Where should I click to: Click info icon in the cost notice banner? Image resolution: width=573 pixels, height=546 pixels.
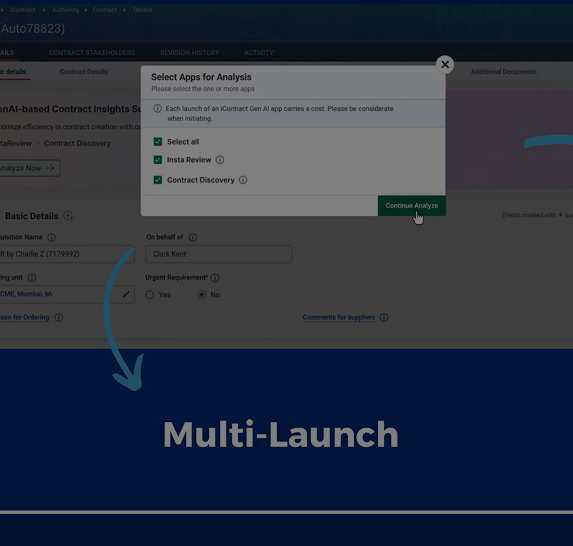158,109
